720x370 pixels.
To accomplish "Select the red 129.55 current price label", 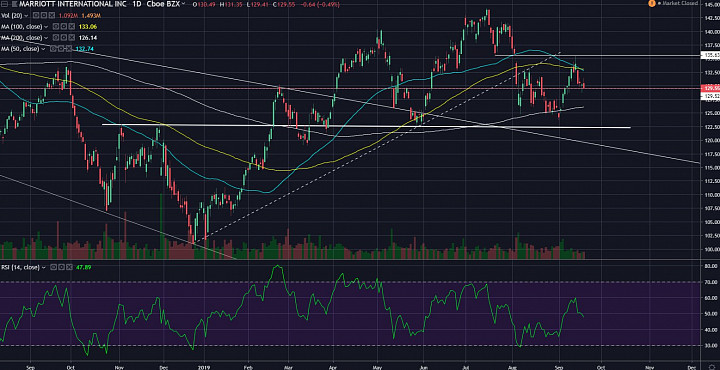I will [709, 88].
